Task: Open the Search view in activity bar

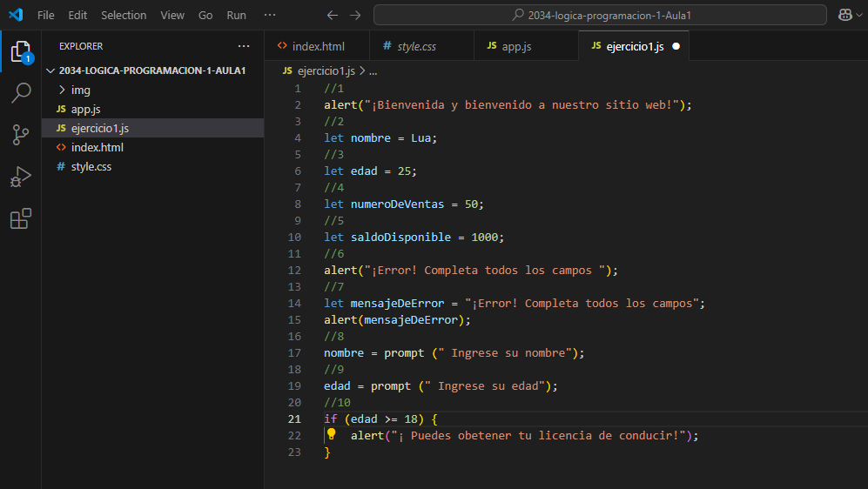Action: pos(21,93)
